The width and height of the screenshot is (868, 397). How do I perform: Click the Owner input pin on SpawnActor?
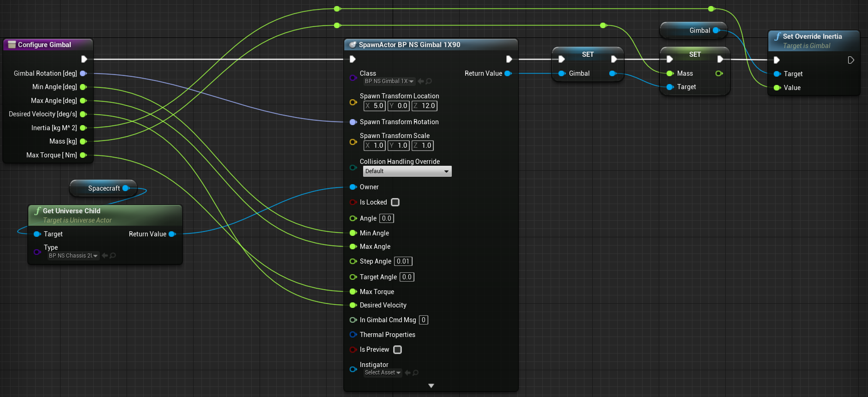353,187
